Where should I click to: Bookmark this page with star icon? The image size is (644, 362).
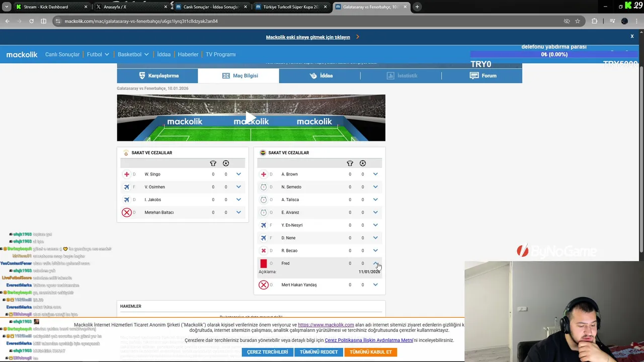pyautogui.click(x=578, y=21)
